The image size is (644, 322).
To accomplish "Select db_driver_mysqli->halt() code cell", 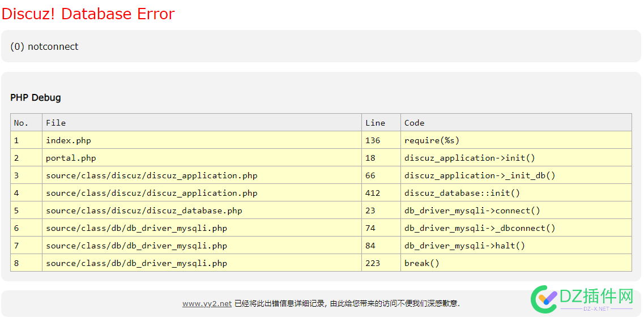I will tap(516, 246).
